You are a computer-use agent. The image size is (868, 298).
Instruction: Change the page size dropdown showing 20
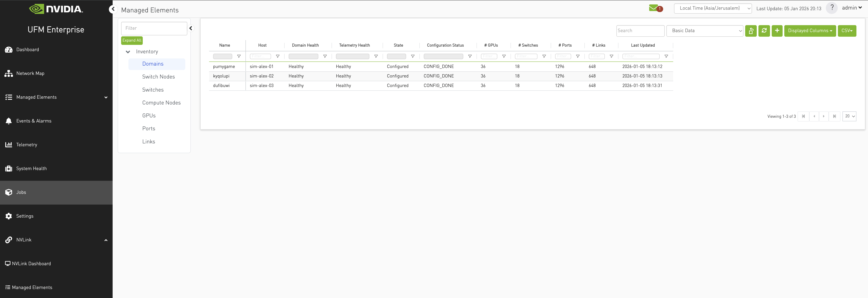[849, 116]
